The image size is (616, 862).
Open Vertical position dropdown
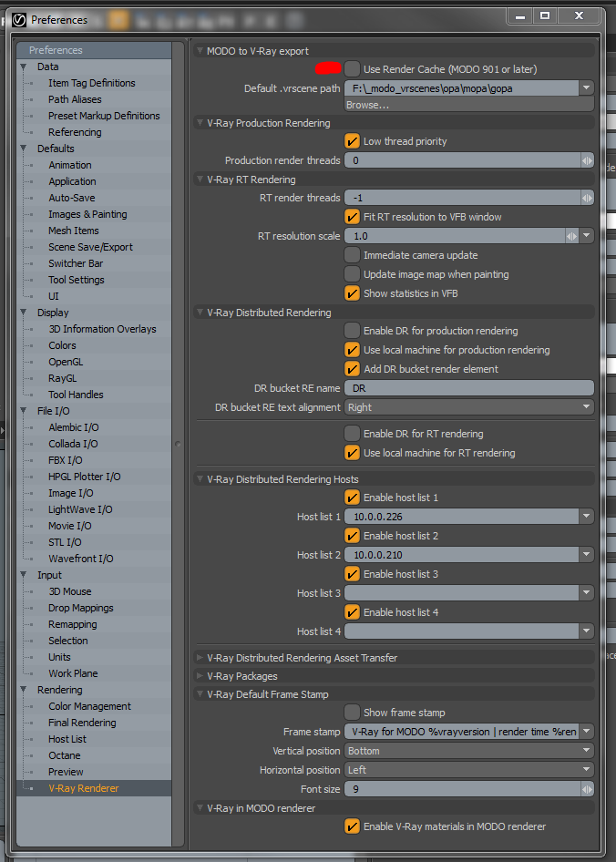pyautogui.click(x=469, y=751)
